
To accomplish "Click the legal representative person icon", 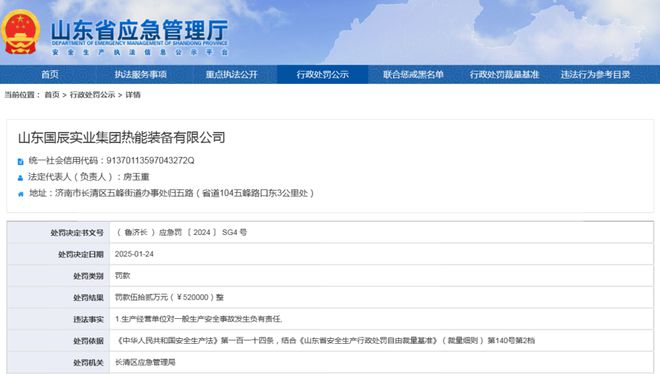I will pos(20,178).
